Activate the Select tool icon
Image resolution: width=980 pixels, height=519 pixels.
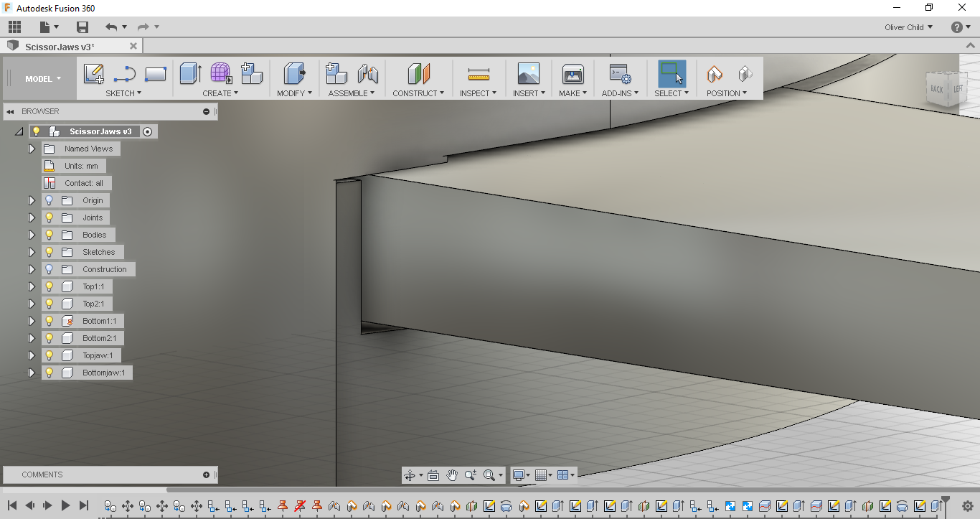pos(672,73)
